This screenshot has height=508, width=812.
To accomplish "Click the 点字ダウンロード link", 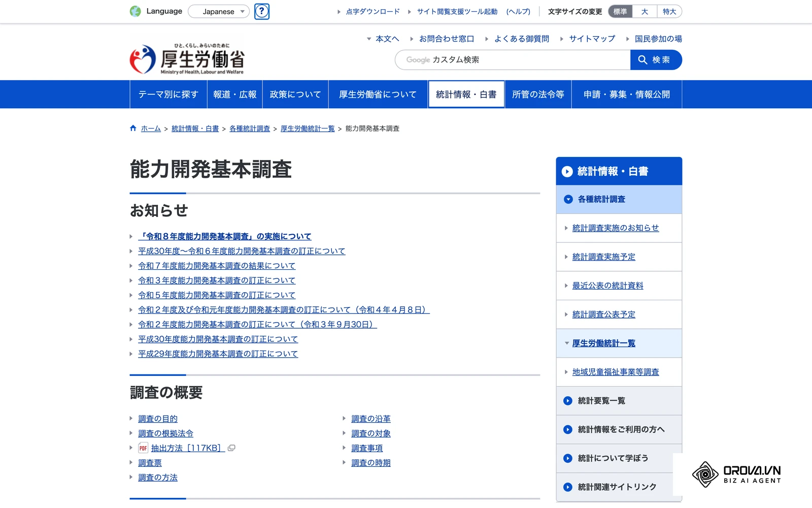I will pos(373,12).
